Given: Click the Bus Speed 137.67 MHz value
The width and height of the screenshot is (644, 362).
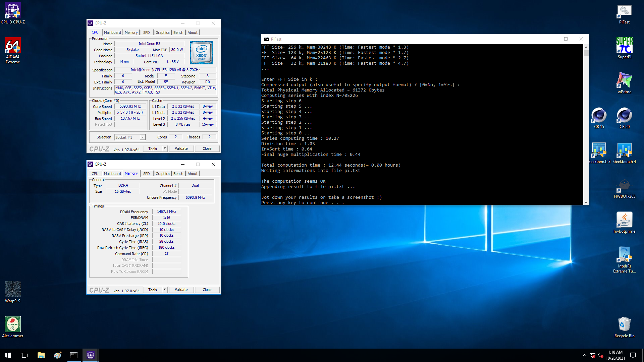Looking at the screenshot, I should tap(130, 119).
